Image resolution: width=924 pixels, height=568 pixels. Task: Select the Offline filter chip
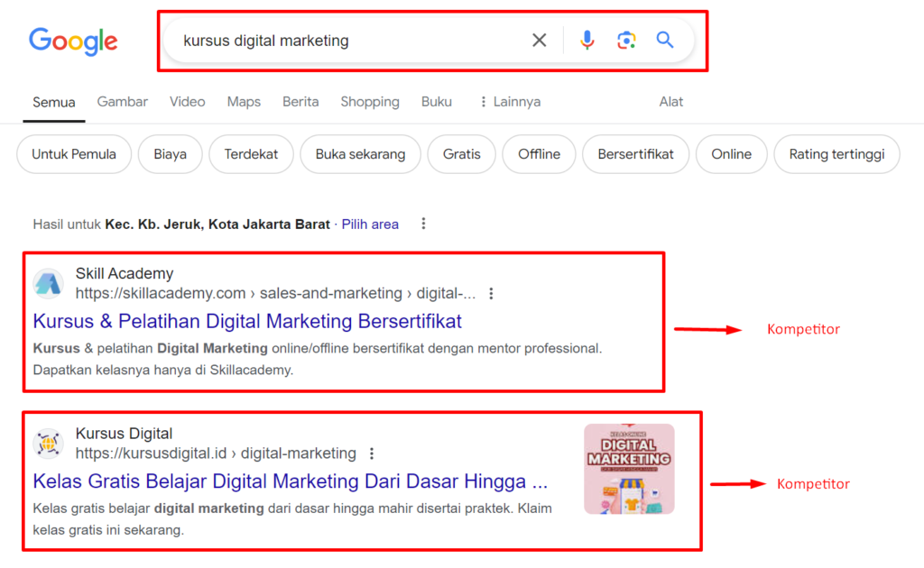(539, 154)
